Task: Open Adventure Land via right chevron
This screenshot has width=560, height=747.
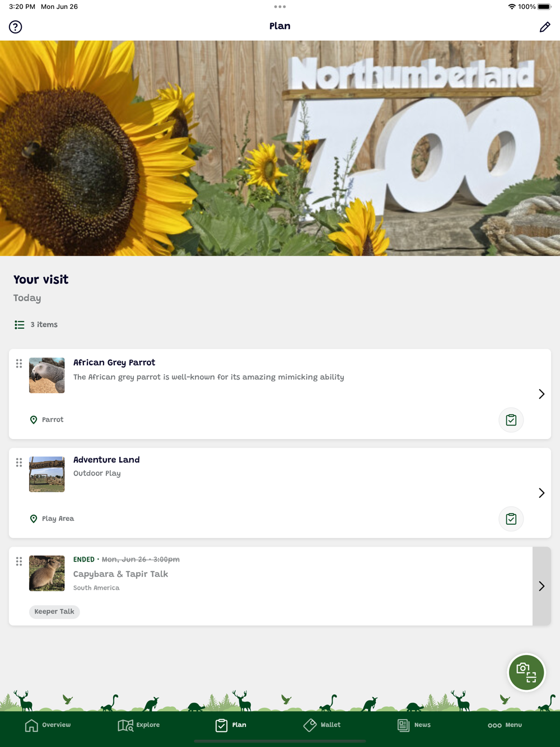Action: coord(542,493)
